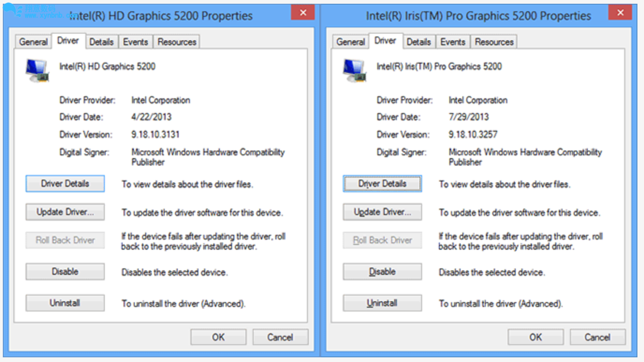Select Driver tab in HD Graphics 5200 window
The image size is (644, 362).
coord(68,41)
